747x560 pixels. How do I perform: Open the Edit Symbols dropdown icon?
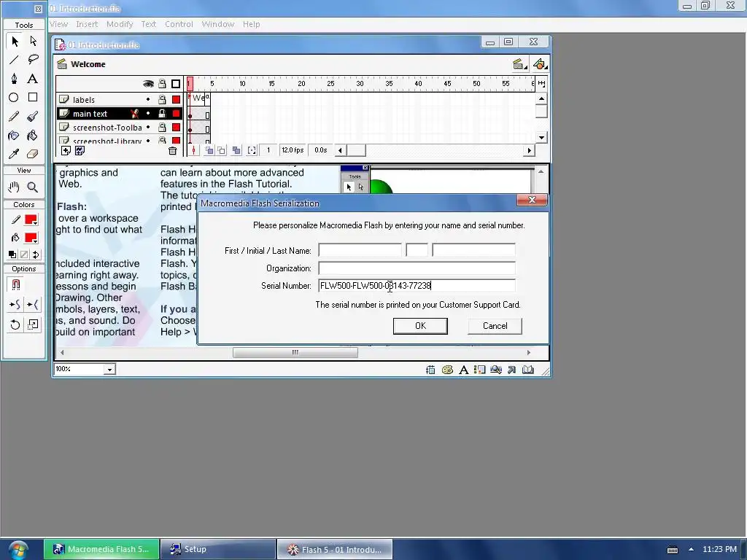coord(540,64)
